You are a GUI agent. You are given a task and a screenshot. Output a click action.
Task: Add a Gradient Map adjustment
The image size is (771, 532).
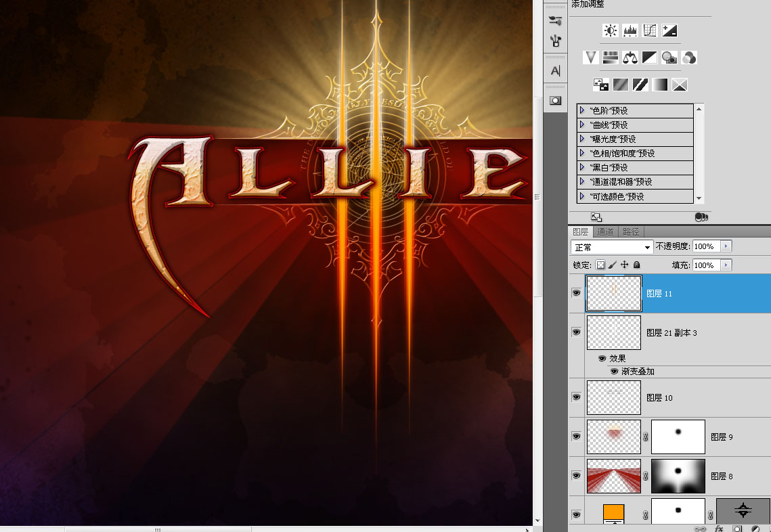(660, 85)
